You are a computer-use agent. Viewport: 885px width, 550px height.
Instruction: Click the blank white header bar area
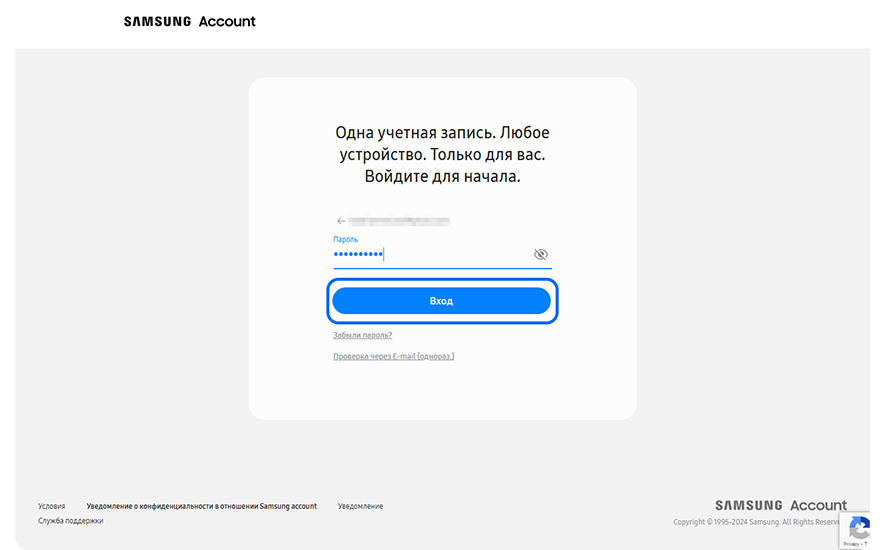click(x=550, y=22)
